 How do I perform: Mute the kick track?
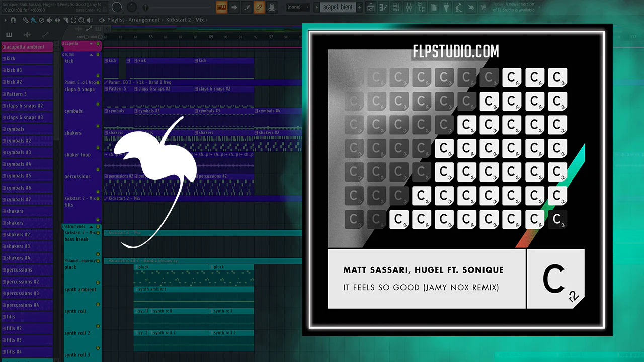coord(98,77)
